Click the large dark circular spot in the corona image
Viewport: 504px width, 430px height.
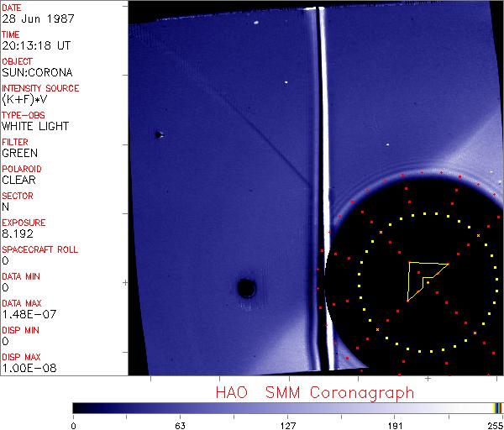pos(246,288)
